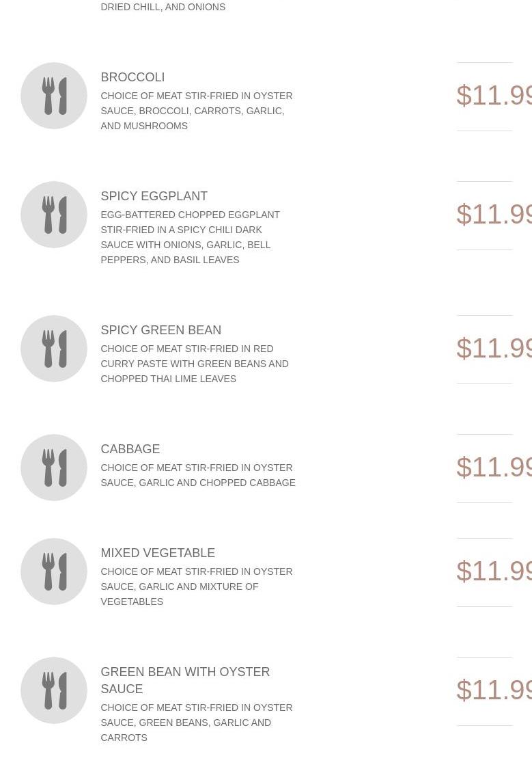The width and height of the screenshot is (532, 769).
Task: Tap the fork-and-knife icon for Mixed Vegetable
Action: click(x=54, y=571)
